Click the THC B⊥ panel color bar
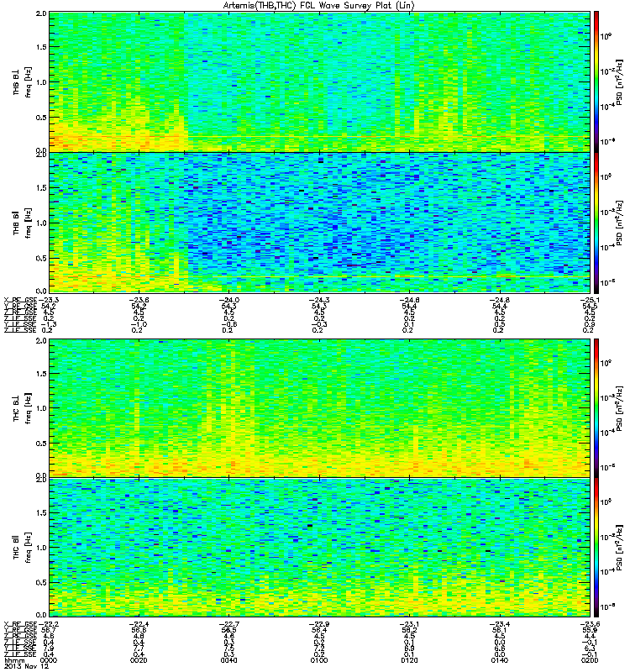Image resolution: width=630 pixels, height=672 pixels. click(596, 408)
